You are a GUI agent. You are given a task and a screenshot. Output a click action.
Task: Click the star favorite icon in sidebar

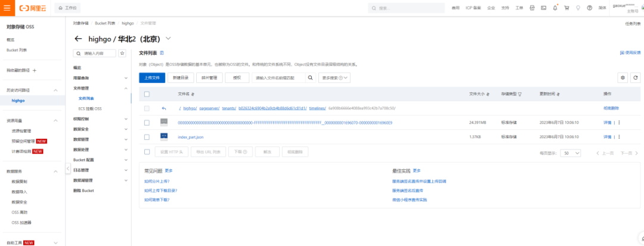[x=122, y=53]
